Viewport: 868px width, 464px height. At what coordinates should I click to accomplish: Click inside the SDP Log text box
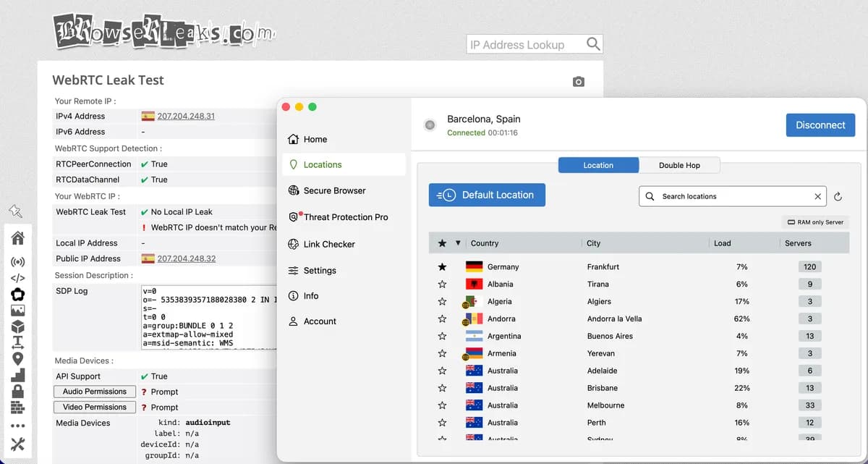(x=209, y=316)
